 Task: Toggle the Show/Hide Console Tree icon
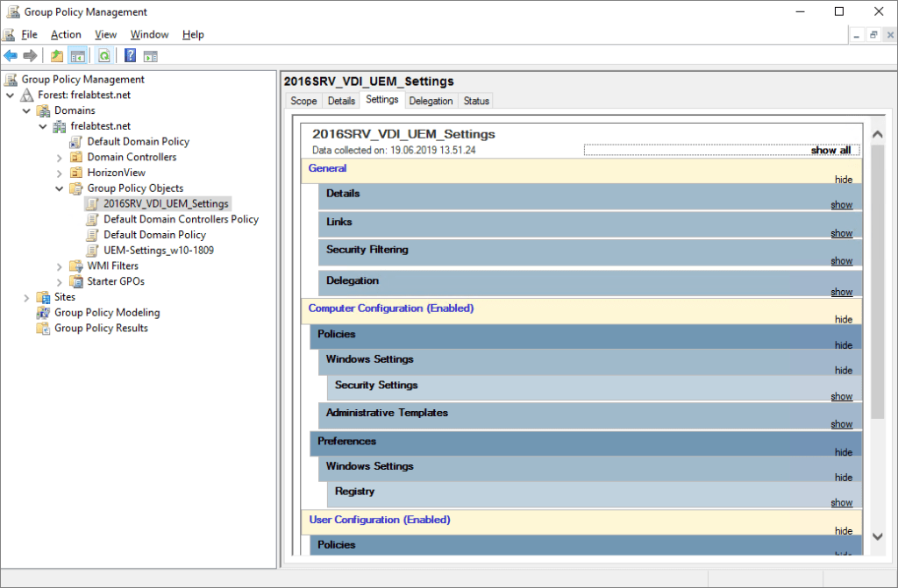tap(78, 56)
